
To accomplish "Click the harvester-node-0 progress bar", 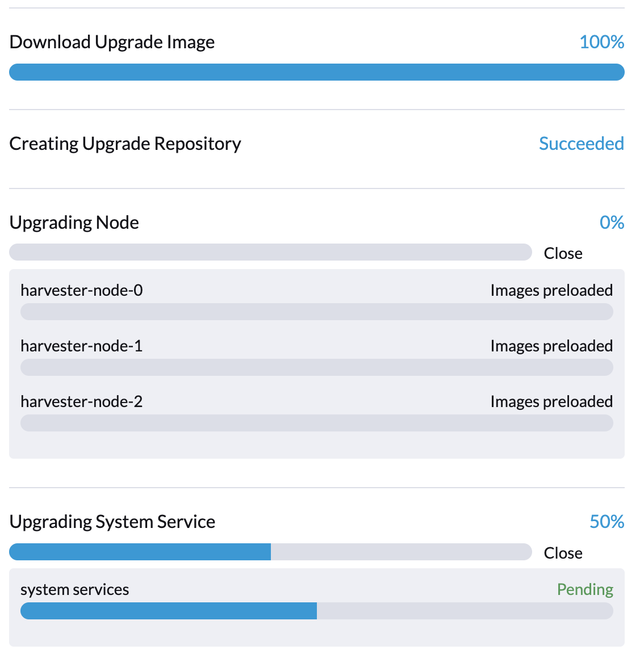I will coord(317,312).
